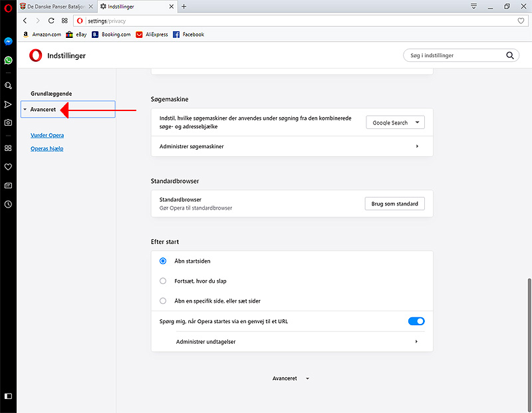Viewport: 532px width, 413px height.
Task: Open the Google Search engine dropdown
Action: tap(395, 122)
